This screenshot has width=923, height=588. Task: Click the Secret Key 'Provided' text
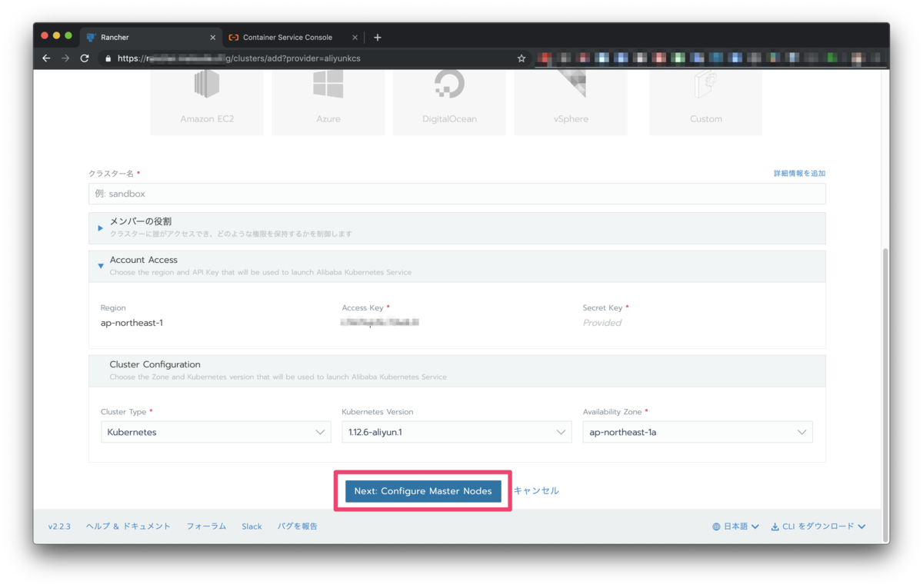click(602, 323)
